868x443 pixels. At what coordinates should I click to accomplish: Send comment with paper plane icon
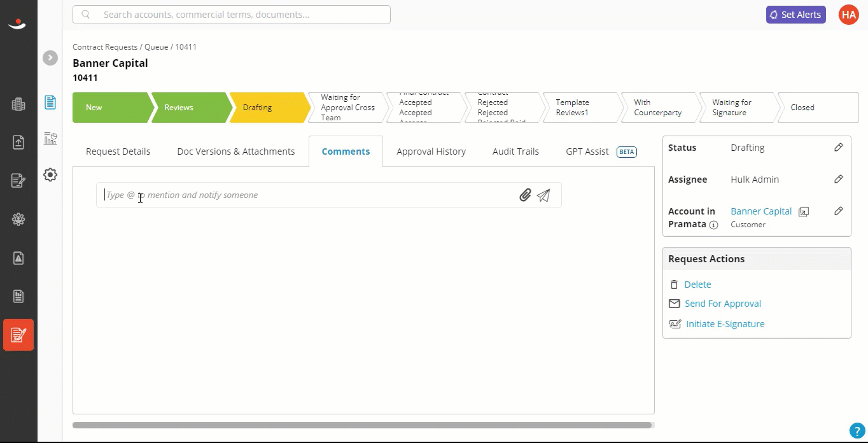[543, 195]
